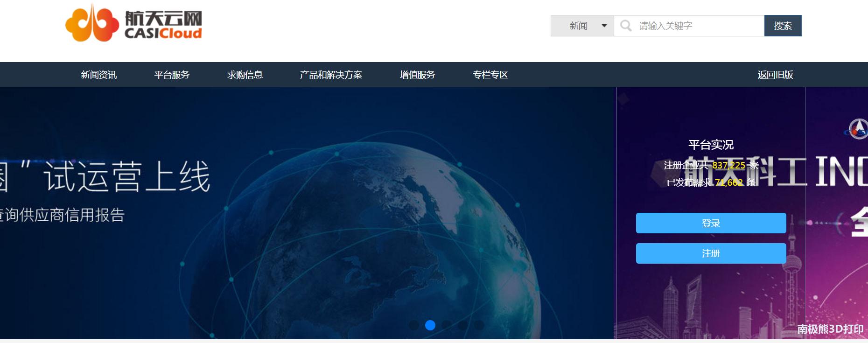This screenshot has height=343, width=868.
Task: Click the 平台实况 heading
Action: coord(711,145)
